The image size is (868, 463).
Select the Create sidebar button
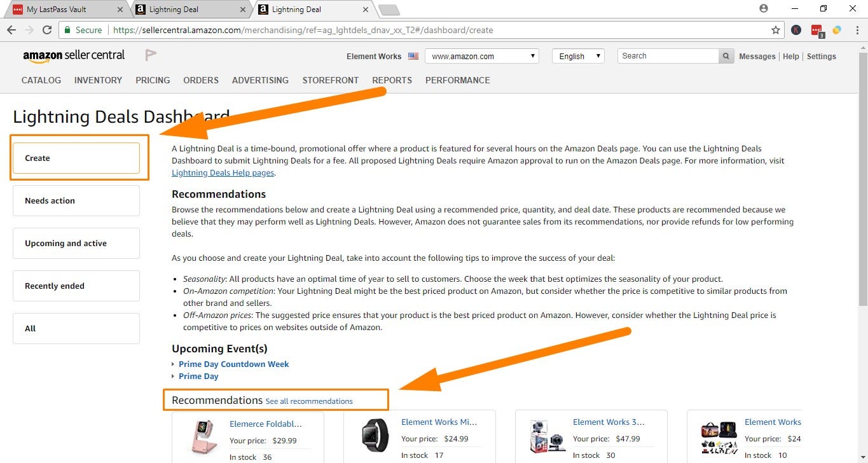76,158
